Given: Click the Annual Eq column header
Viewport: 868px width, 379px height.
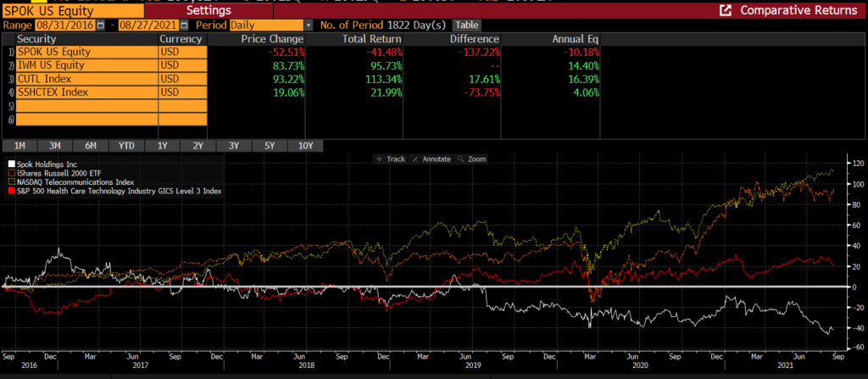Looking at the screenshot, I should coord(551,39).
